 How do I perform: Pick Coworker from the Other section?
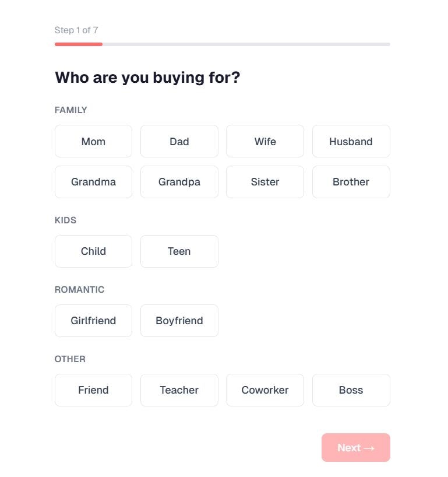(x=265, y=390)
